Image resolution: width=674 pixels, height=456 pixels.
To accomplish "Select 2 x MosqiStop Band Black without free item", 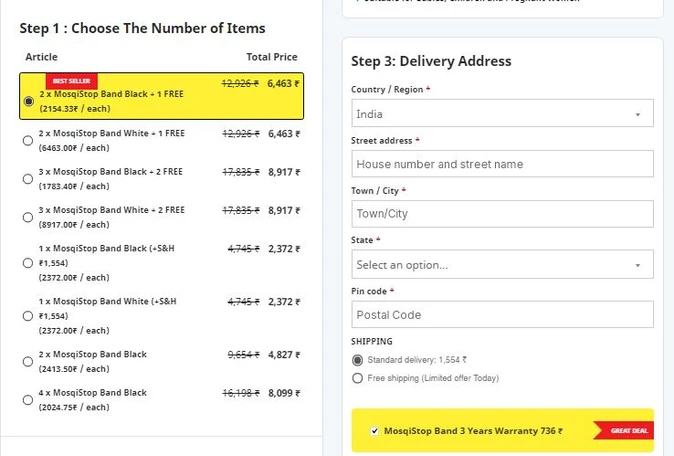I will coord(28,362).
